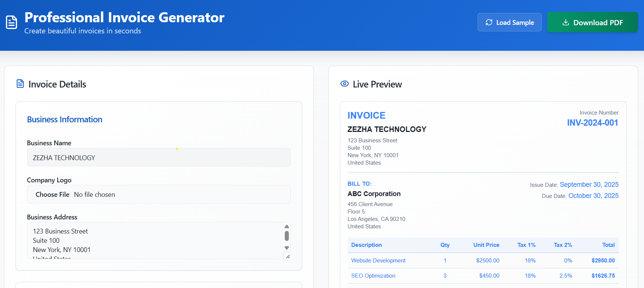Click invoice number INV-2024-001

tap(592, 123)
